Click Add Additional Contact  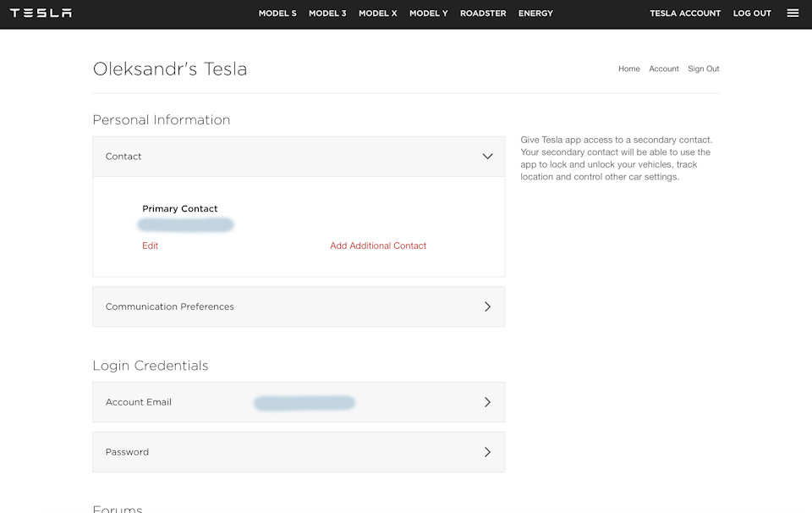(x=378, y=245)
